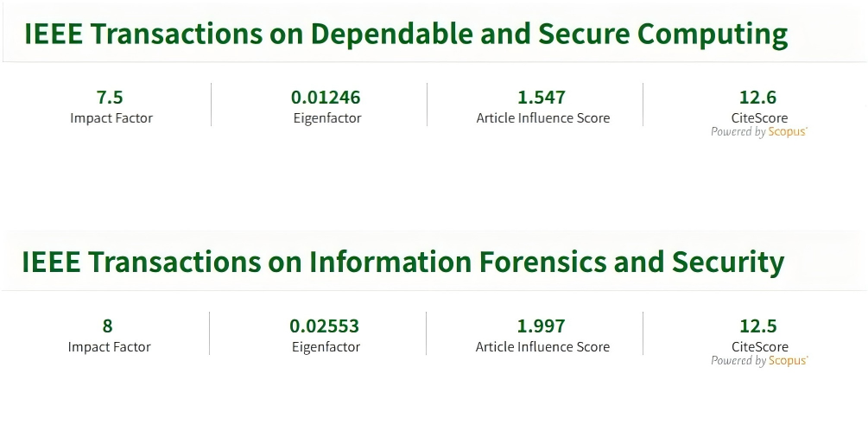Click the 1.997 Article Influence Score value
The height and width of the screenshot is (443, 868).
coord(541,326)
